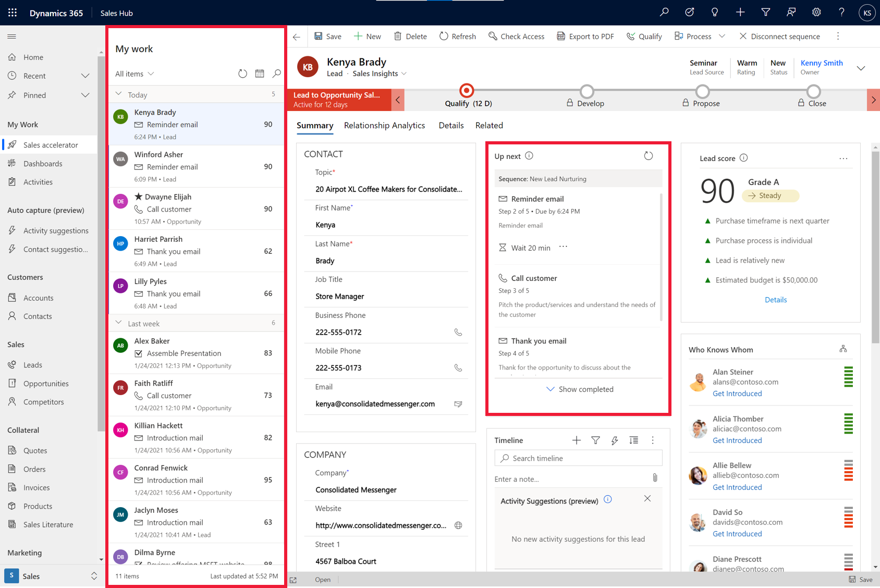Call the Business Phone via phone icon
The height and width of the screenshot is (588, 880).
[x=458, y=332]
